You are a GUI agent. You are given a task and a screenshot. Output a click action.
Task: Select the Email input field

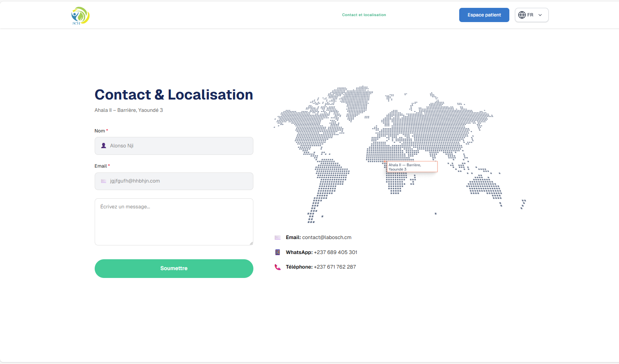174,181
